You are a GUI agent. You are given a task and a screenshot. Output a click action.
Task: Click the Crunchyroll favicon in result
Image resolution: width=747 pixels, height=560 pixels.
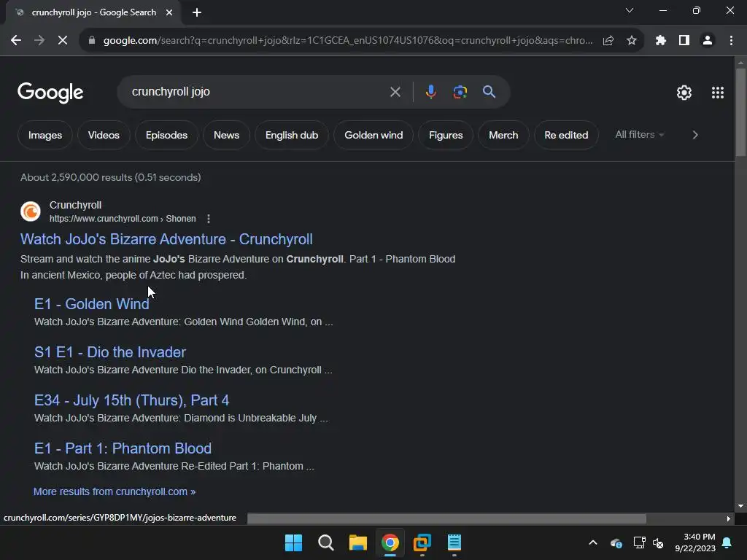pos(31,211)
